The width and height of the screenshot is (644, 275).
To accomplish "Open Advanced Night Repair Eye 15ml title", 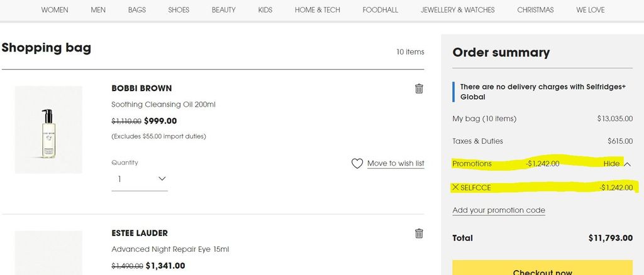I will [x=170, y=249].
